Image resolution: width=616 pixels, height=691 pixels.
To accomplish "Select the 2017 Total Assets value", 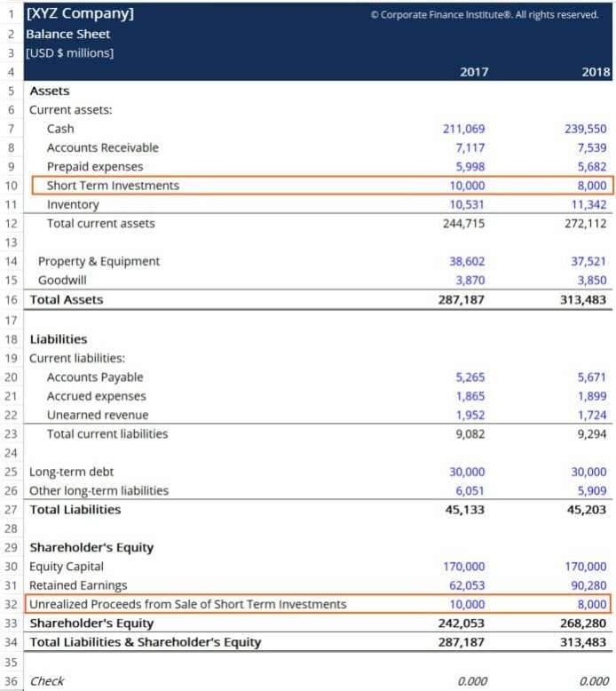I will pos(462,300).
